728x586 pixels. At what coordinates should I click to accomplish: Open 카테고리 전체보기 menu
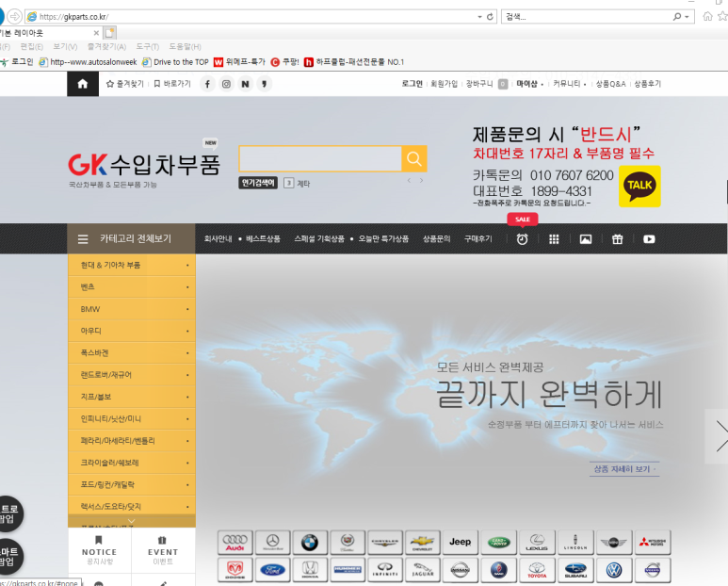click(x=132, y=238)
